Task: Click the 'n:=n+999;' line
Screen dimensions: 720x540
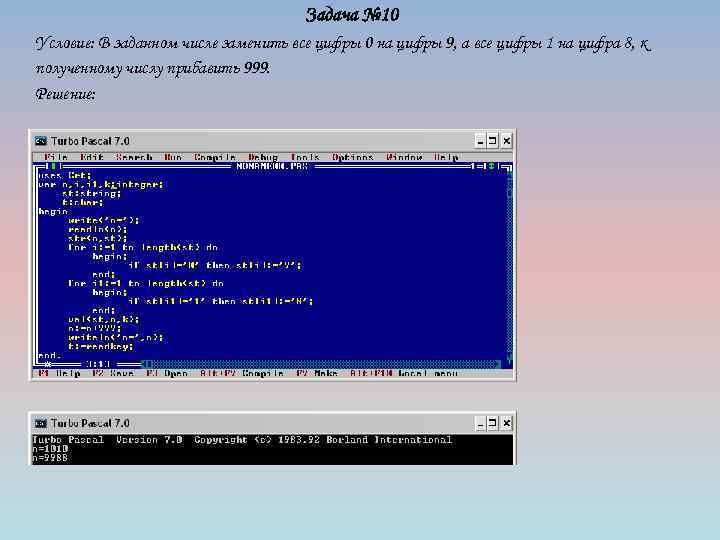Action: (x=95, y=328)
